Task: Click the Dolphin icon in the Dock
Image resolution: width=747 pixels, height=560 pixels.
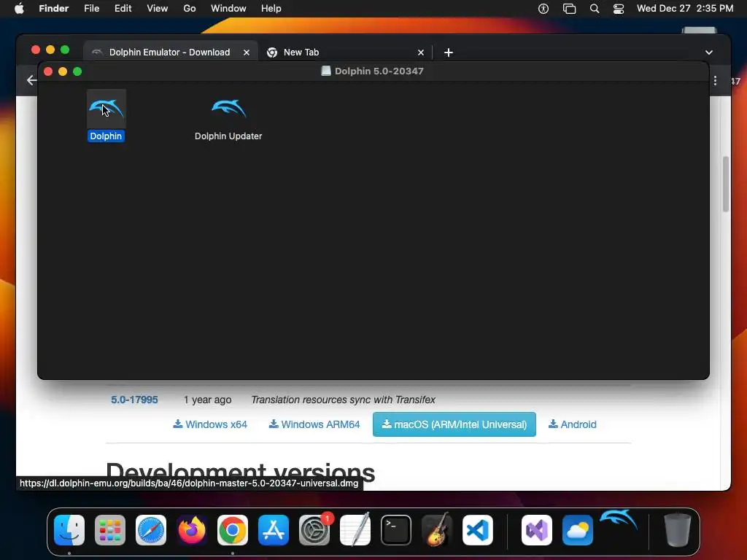Action: tap(619, 520)
